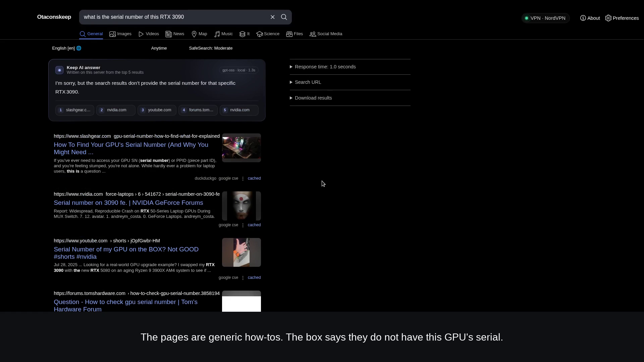Expand Download results section
This screenshot has width=644, height=362.
(350, 98)
